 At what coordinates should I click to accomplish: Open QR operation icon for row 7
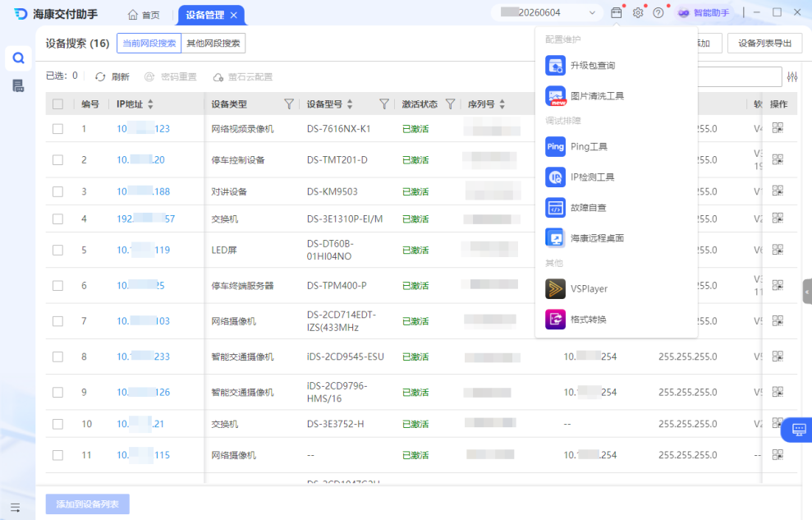778,320
